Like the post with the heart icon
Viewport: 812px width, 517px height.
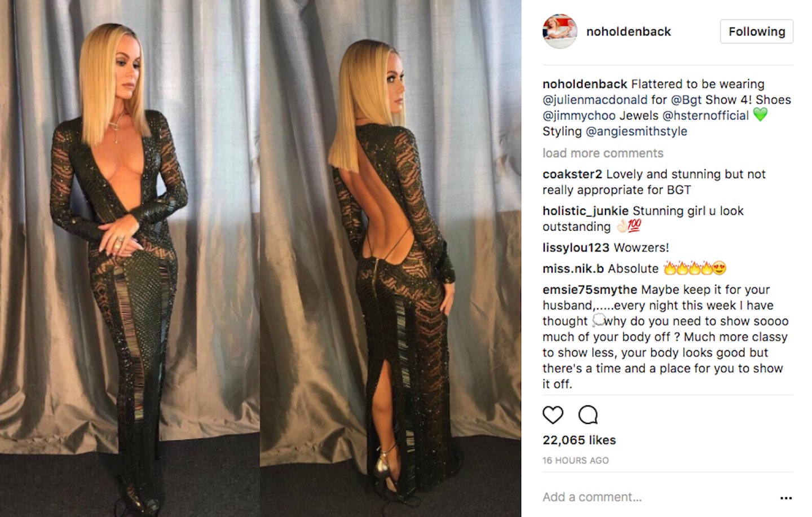553,415
